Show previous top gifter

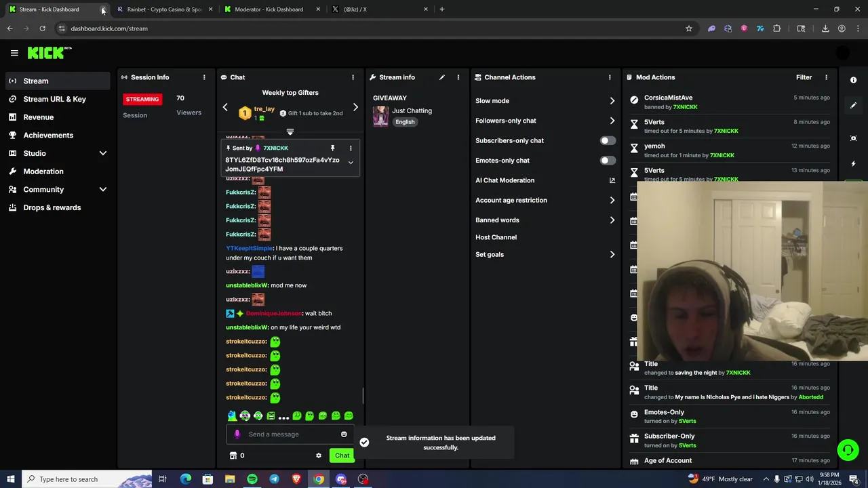(x=225, y=108)
